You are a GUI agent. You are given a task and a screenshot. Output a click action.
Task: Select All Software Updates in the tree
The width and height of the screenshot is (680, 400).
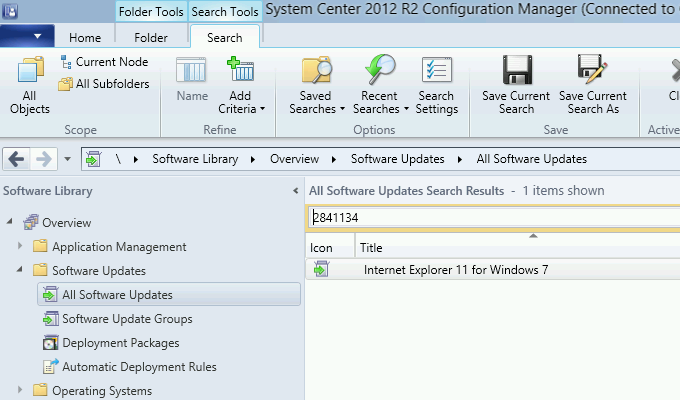(x=169, y=295)
